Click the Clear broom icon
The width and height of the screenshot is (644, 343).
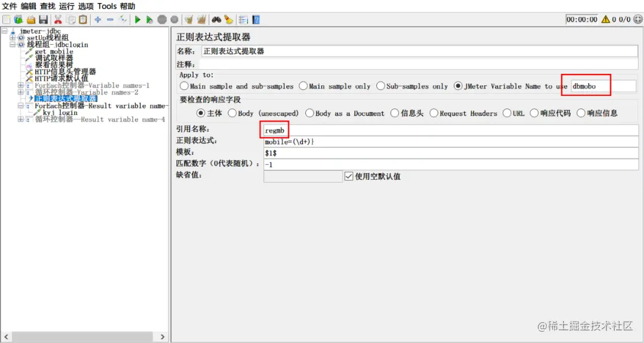click(x=188, y=19)
